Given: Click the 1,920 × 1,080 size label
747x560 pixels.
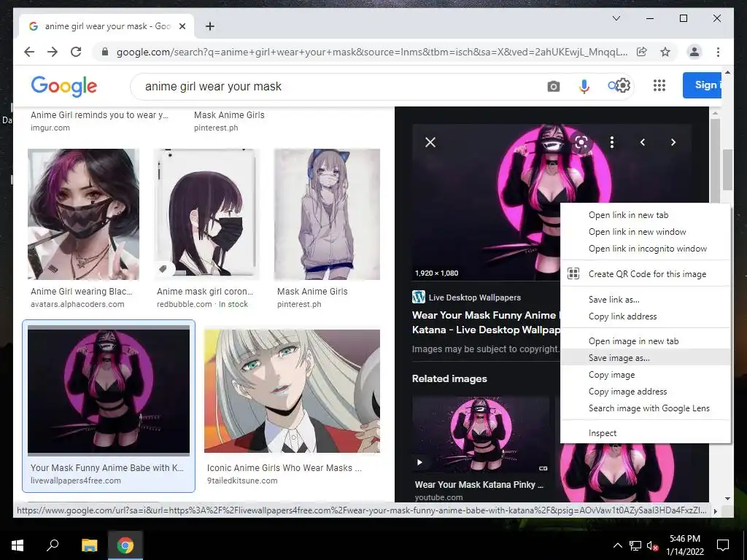Looking at the screenshot, I should tap(436, 273).
